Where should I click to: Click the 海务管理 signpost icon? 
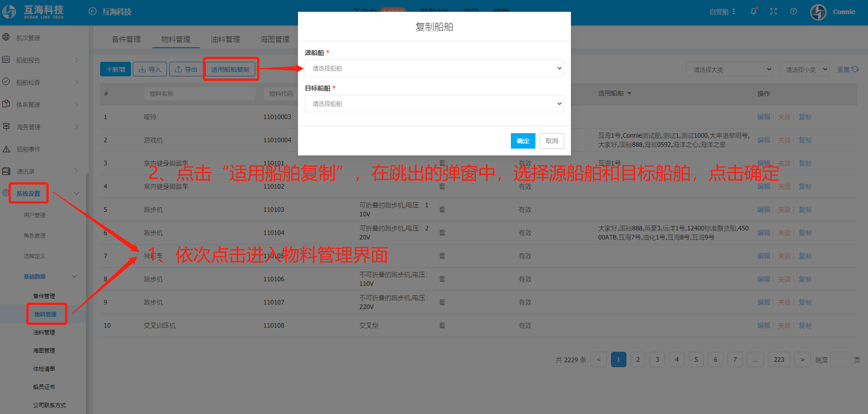pos(6,126)
